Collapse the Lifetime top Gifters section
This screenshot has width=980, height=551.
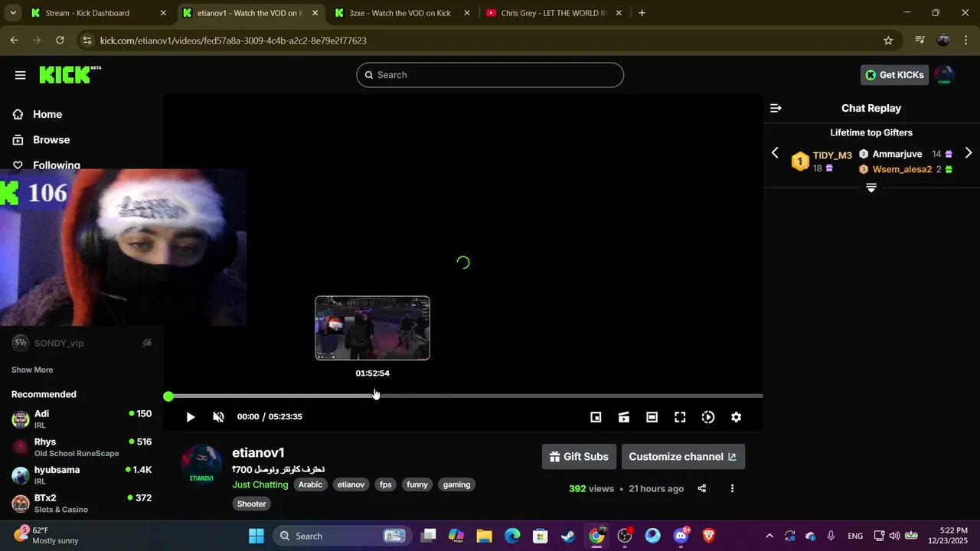(x=871, y=188)
